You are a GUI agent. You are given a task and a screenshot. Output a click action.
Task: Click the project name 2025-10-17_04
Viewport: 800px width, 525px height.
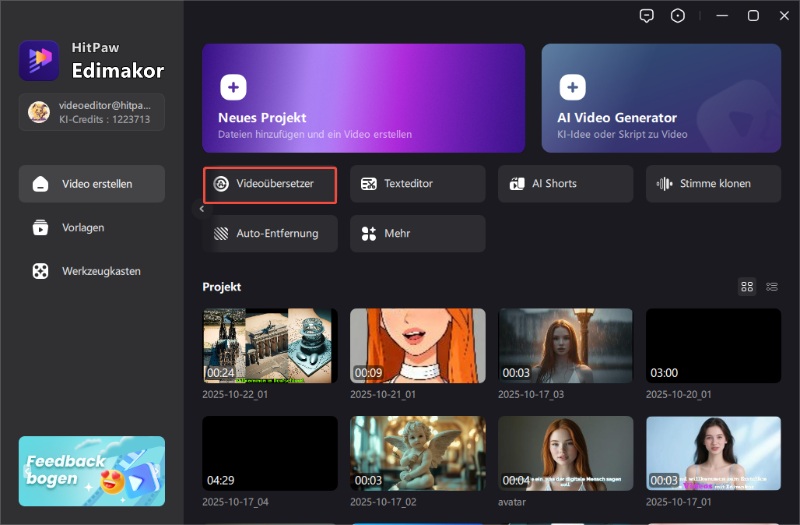point(235,502)
